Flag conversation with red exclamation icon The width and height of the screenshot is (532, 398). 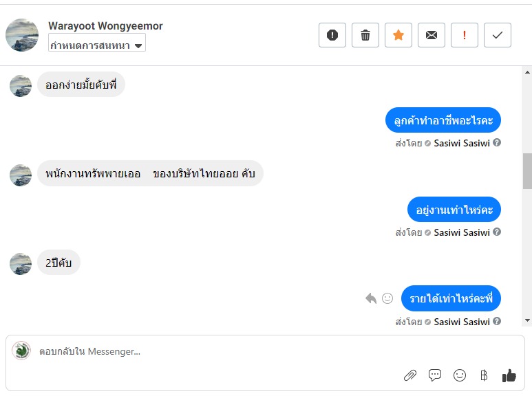pos(465,35)
